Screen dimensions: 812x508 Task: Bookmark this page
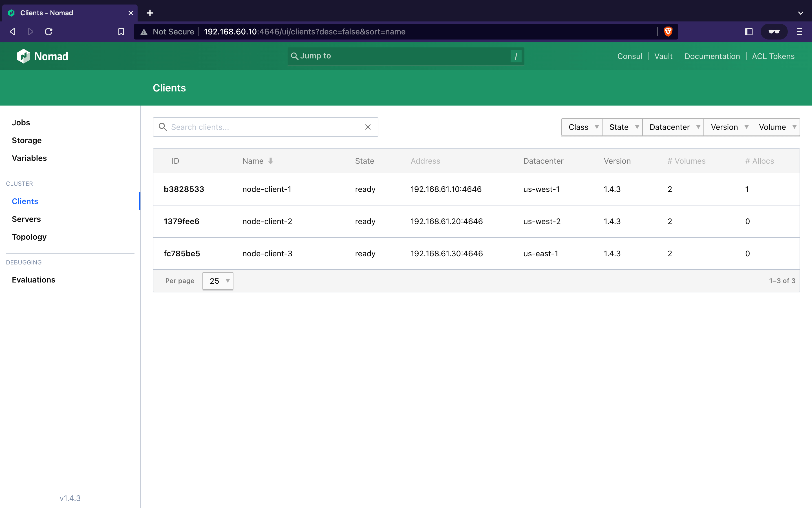[121, 32]
